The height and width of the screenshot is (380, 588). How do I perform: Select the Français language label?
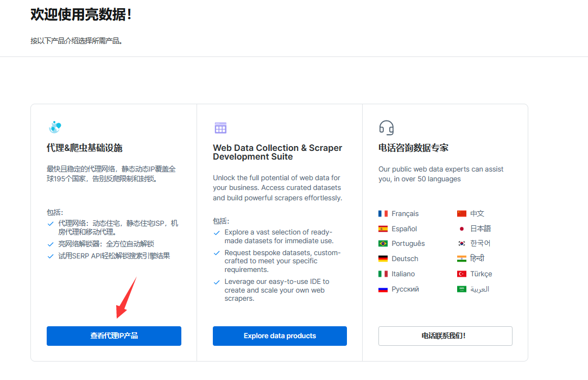tap(405, 214)
